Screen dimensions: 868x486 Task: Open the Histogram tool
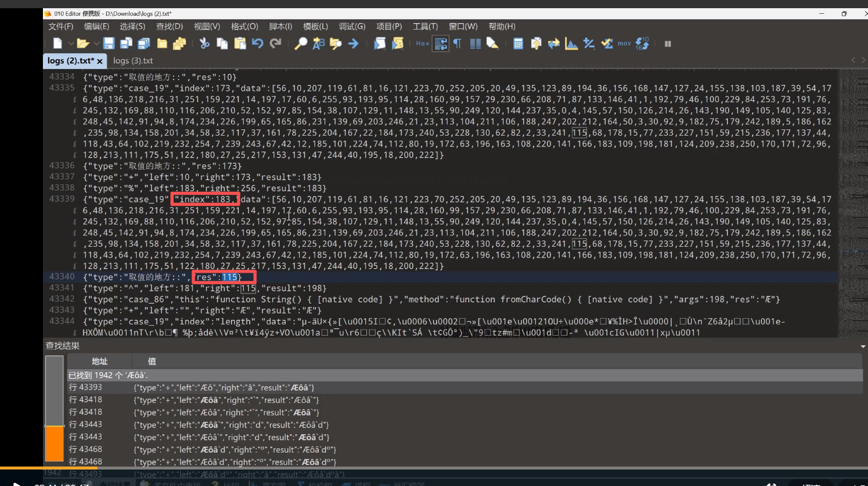571,44
